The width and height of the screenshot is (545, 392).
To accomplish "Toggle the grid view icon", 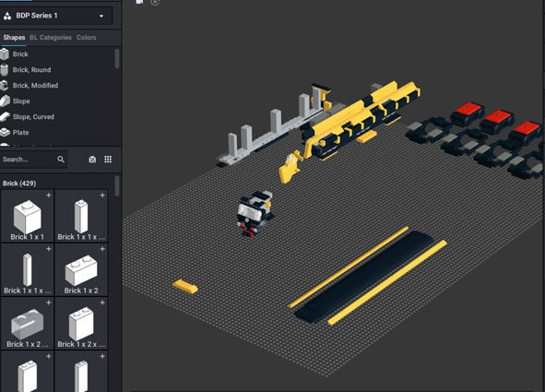I will (x=108, y=160).
